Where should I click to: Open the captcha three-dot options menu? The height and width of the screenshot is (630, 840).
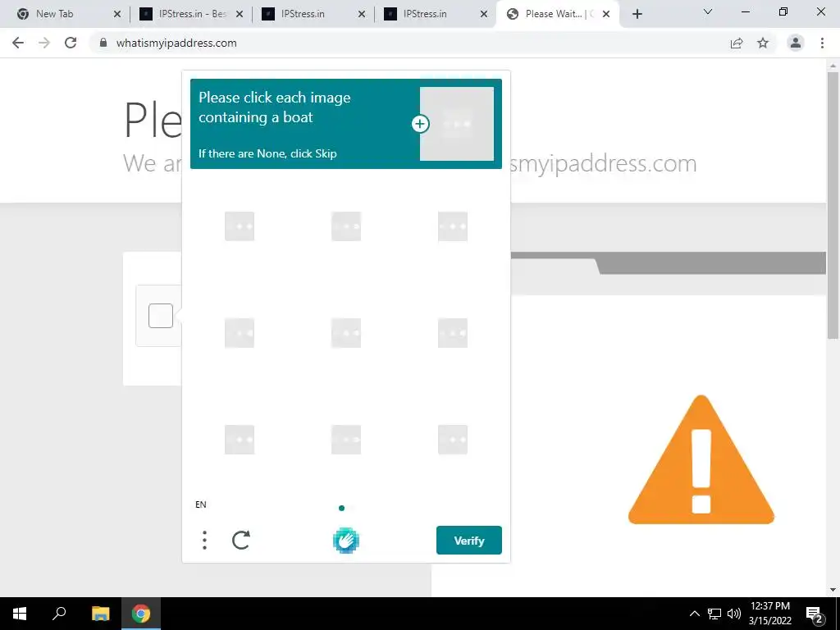coord(204,540)
